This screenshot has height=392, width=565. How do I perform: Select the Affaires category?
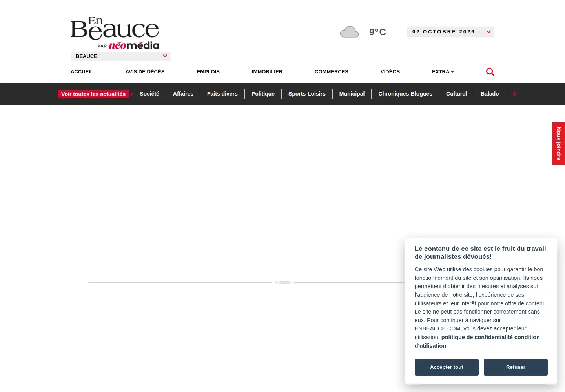pyautogui.click(x=183, y=94)
